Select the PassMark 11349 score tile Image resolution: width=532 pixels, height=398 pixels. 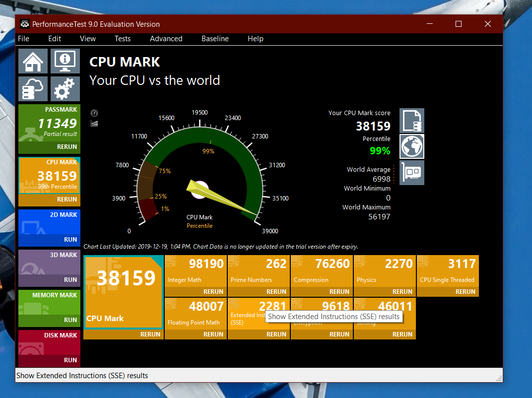coord(50,123)
